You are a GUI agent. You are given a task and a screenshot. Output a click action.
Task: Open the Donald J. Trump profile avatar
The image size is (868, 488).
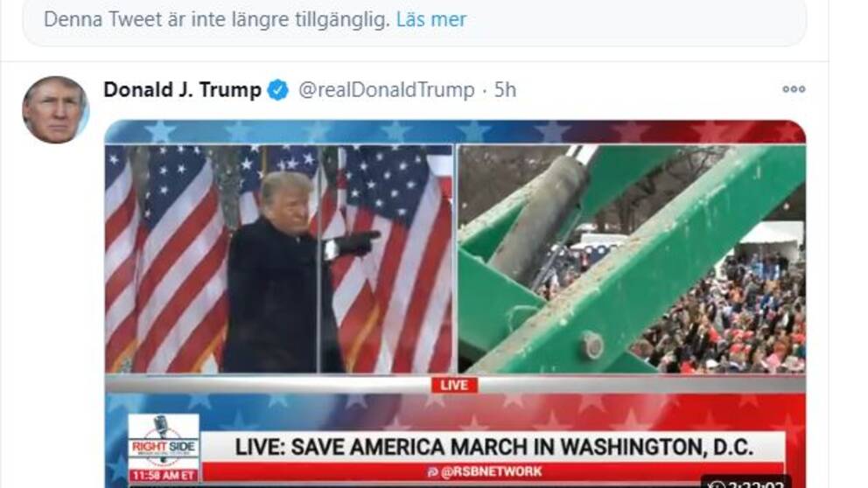(x=55, y=109)
